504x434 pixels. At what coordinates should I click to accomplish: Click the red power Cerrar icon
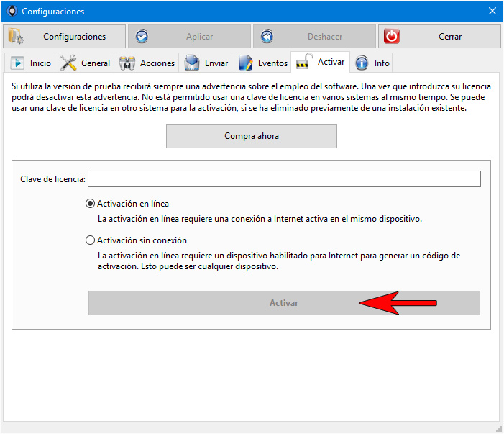pos(392,37)
